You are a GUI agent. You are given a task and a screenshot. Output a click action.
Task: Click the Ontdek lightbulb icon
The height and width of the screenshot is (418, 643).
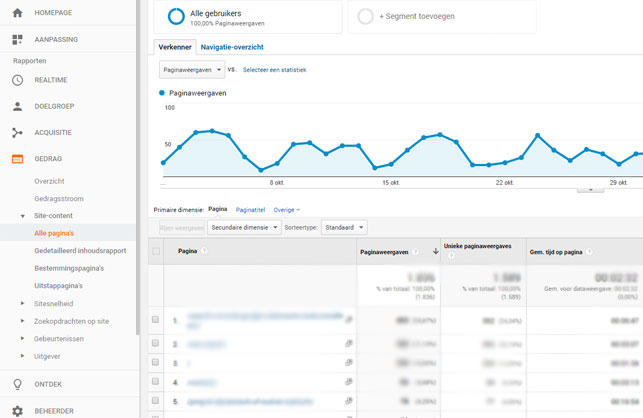17,384
